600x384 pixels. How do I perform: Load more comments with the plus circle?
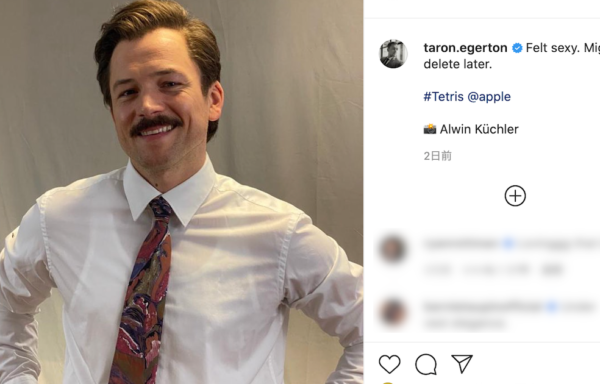[x=515, y=196]
